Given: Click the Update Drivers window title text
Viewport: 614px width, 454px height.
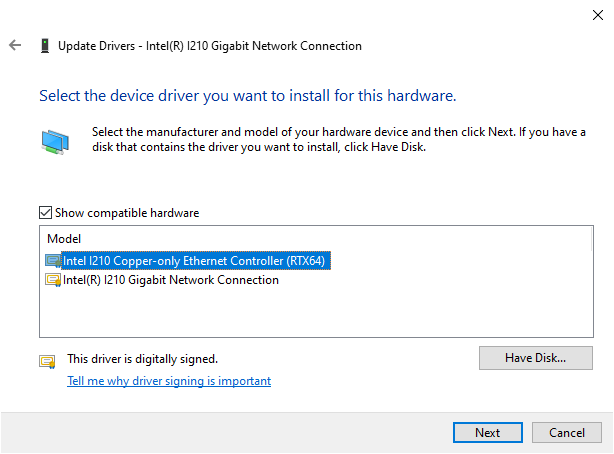Looking at the screenshot, I should [210, 46].
